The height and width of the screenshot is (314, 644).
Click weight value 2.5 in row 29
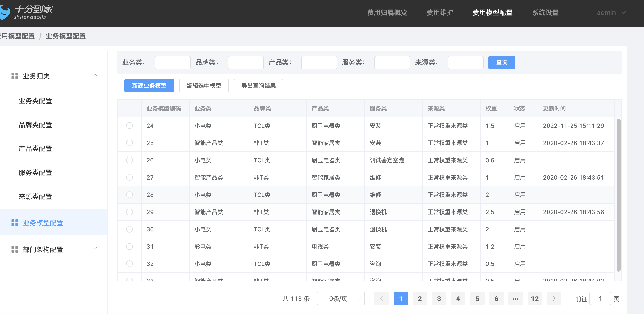[490, 212]
